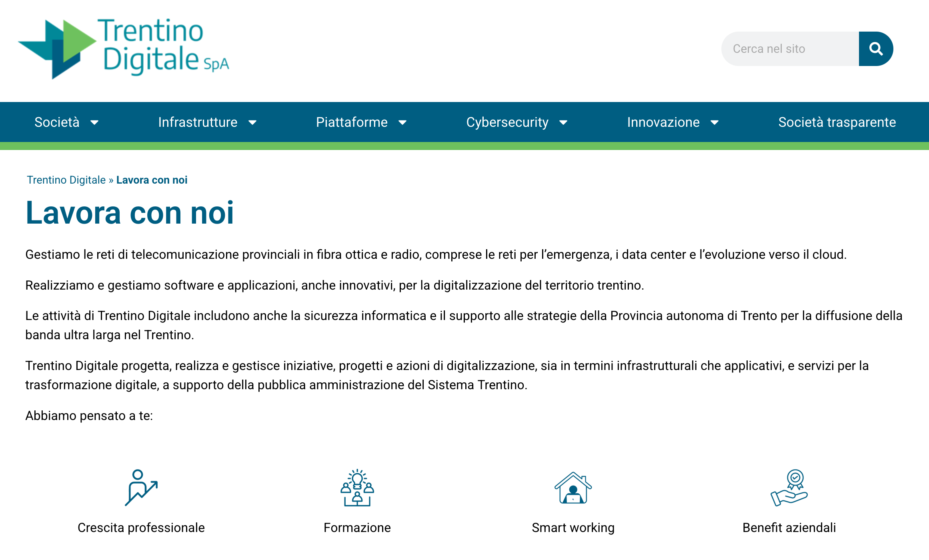
Task: Click the Formazione label text
Action: click(x=357, y=528)
